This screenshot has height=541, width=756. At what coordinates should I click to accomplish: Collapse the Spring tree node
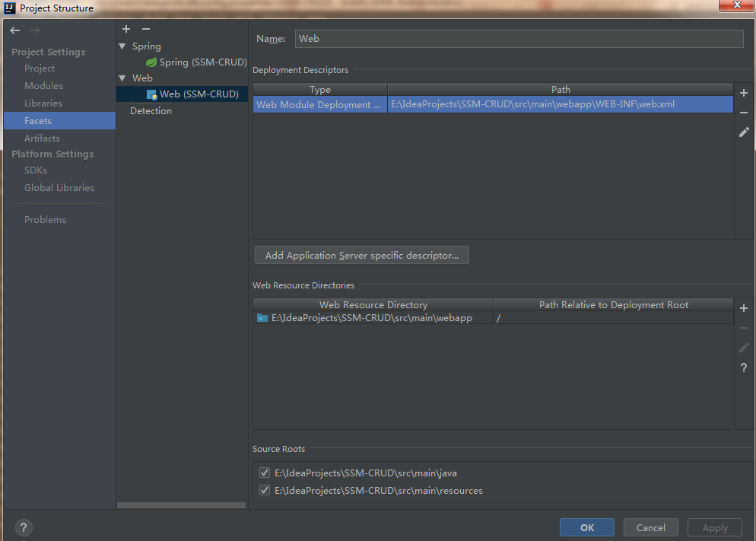point(122,46)
